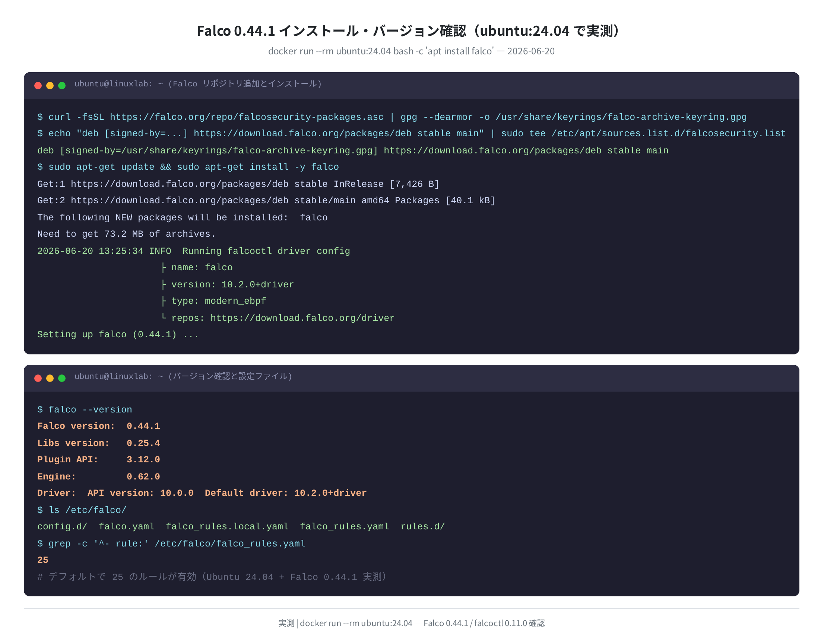This screenshot has height=644, width=824.
Task: Click yellow minimize dot on Falco install terminal
Action: pos(50,86)
